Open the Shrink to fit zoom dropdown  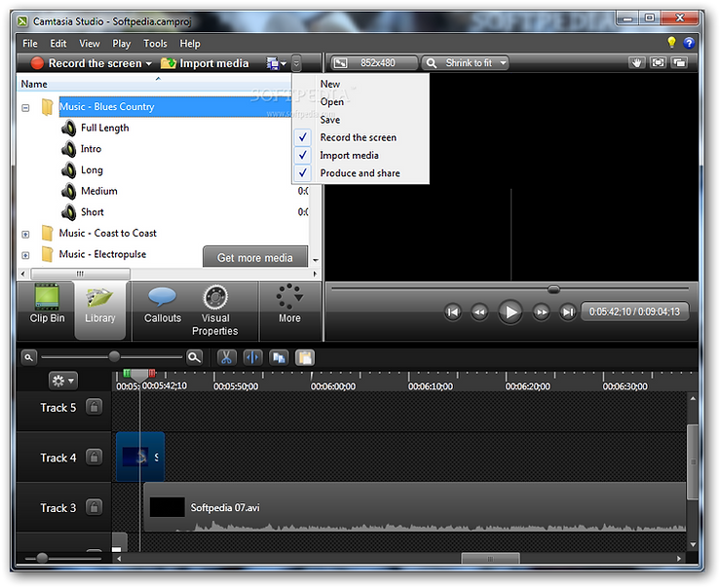tap(466, 63)
